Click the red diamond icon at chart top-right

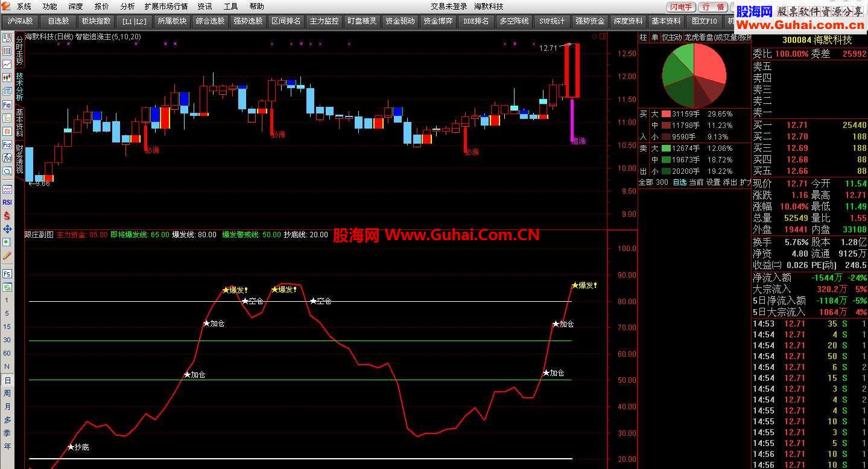click(x=594, y=36)
